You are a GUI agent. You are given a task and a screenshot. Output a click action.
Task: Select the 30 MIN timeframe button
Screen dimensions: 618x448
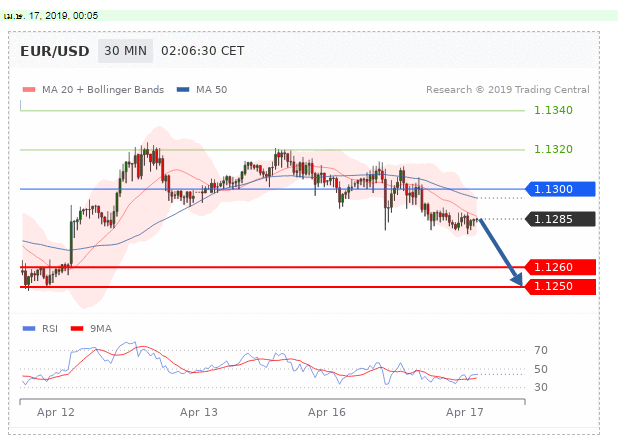(x=125, y=51)
